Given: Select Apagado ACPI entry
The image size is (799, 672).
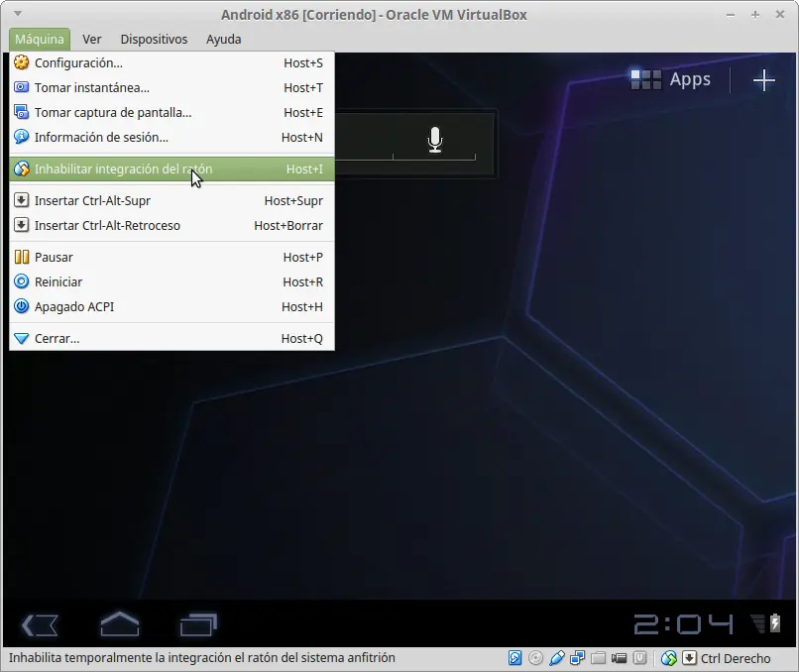Looking at the screenshot, I should [171, 306].
